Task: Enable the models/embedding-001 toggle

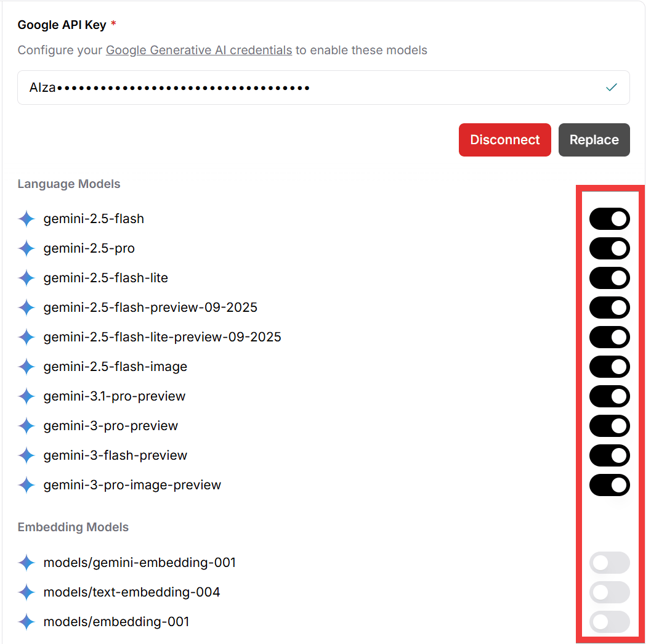Action: [609, 622]
